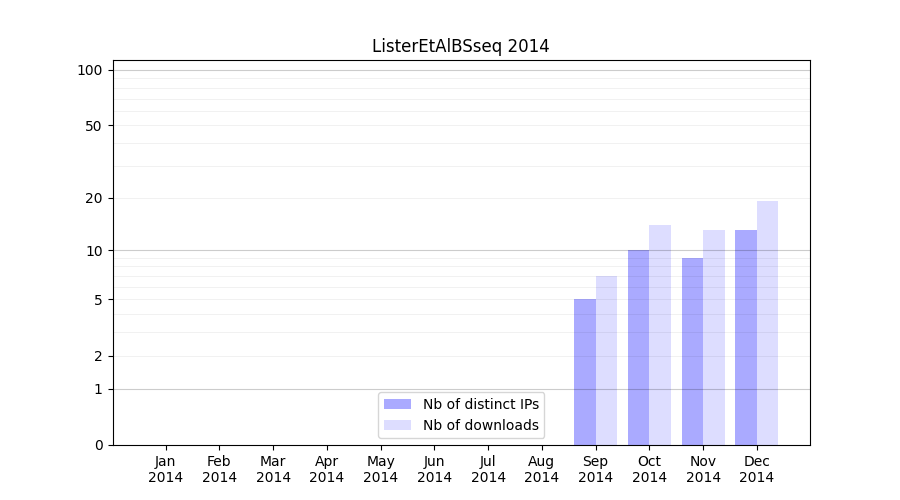Click the light blue legend swatch for downloads

coord(397,425)
